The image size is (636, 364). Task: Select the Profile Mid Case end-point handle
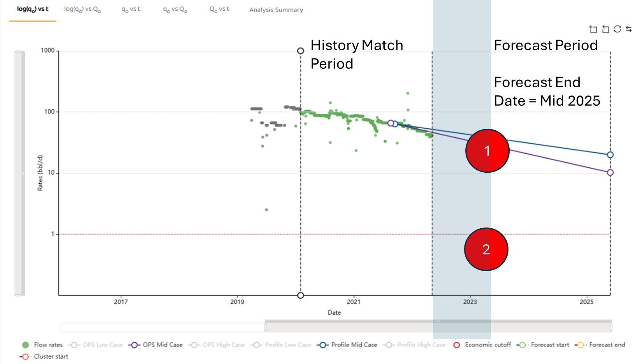(610, 155)
